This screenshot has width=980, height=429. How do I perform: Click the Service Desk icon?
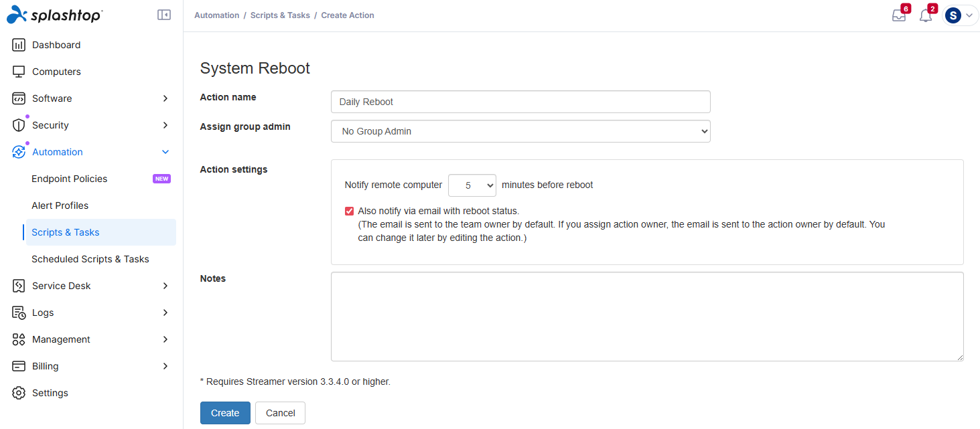(x=19, y=286)
